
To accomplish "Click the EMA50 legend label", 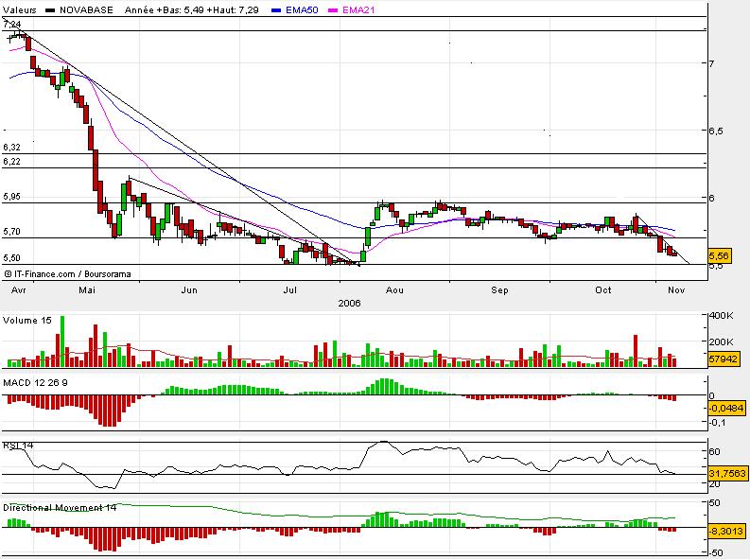I will pos(302,9).
